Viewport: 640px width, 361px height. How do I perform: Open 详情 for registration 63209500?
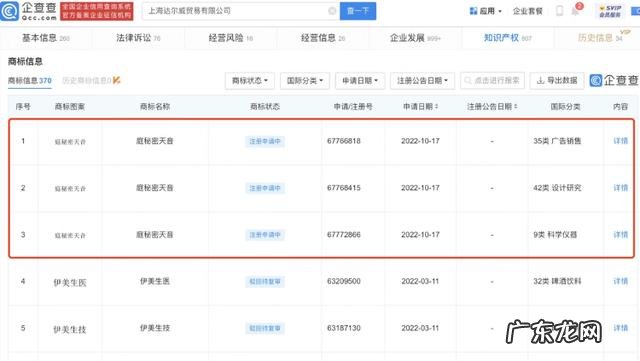[620, 281]
